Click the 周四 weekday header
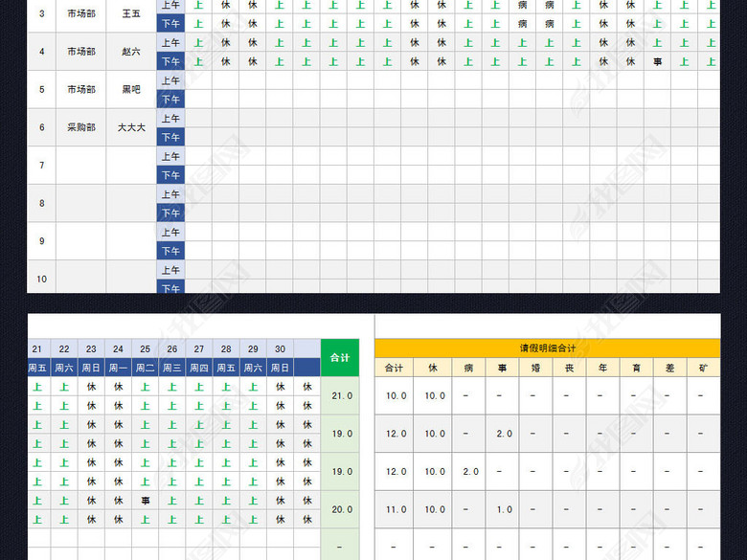The image size is (747, 560). [199, 368]
